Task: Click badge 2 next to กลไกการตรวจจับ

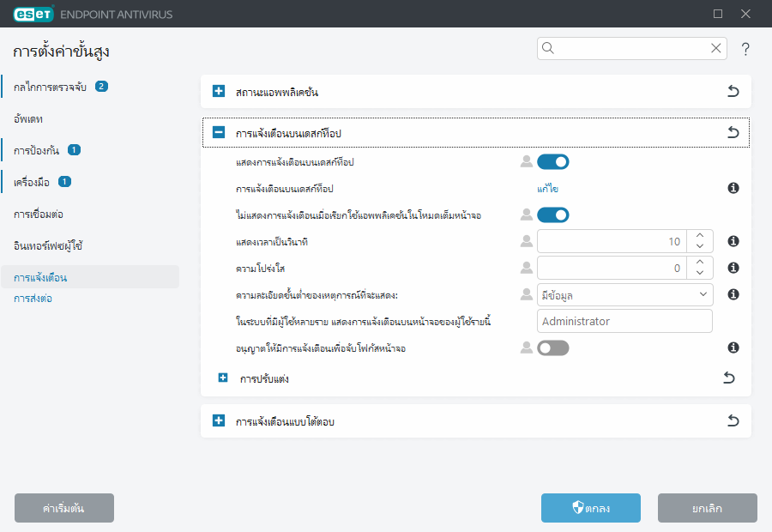Action: [101, 86]
